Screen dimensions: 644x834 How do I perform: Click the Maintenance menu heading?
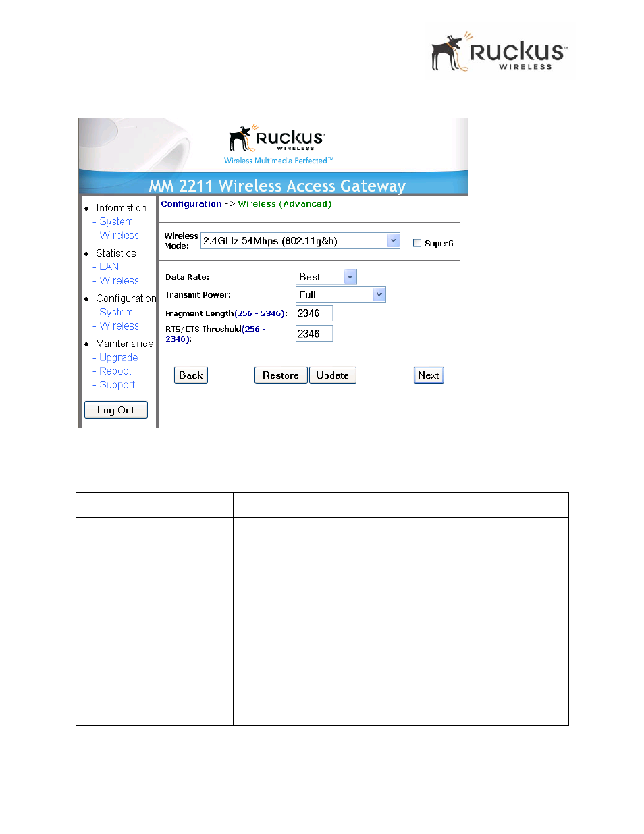point(125,344)
